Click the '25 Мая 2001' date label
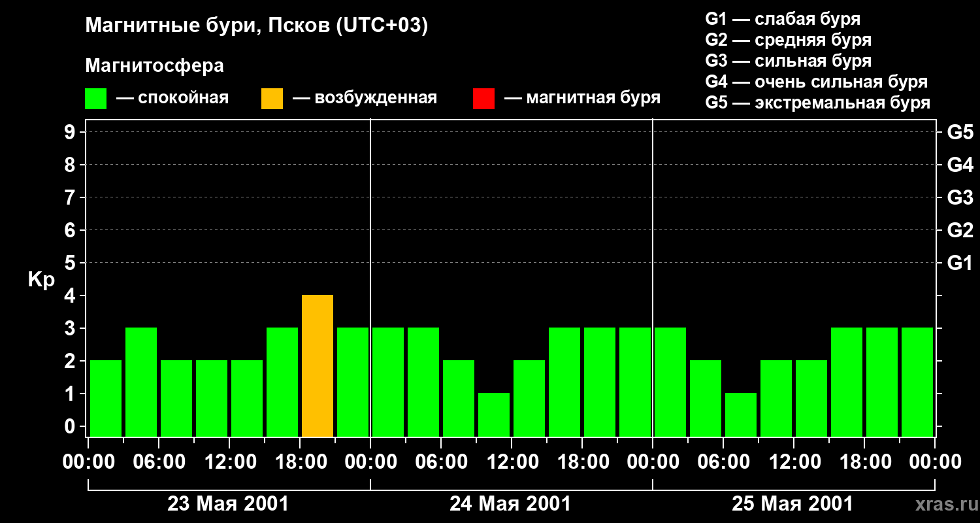Viewport: 980px width, 523px height. pyautogui.click(x=792, y=504)
